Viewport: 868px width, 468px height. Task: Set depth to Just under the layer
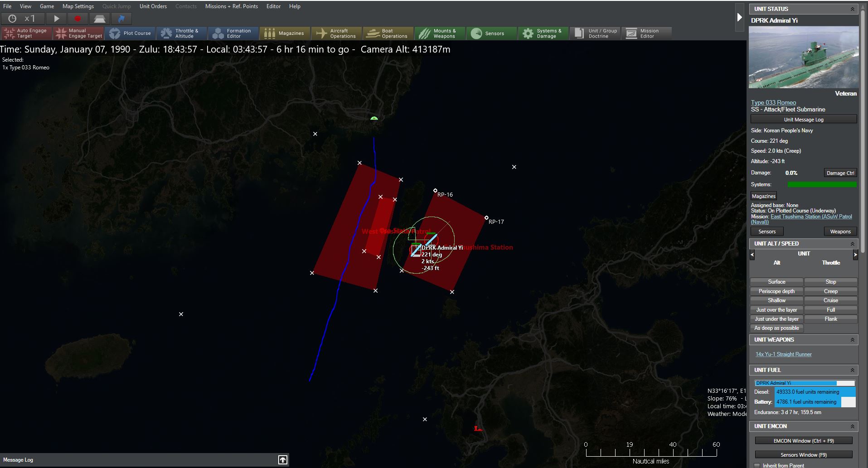coord(776,319)
